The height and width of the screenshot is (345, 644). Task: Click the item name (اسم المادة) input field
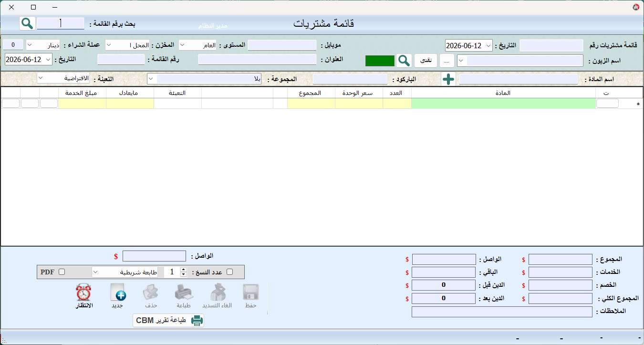pyautogui.click(x=519, y=79)
